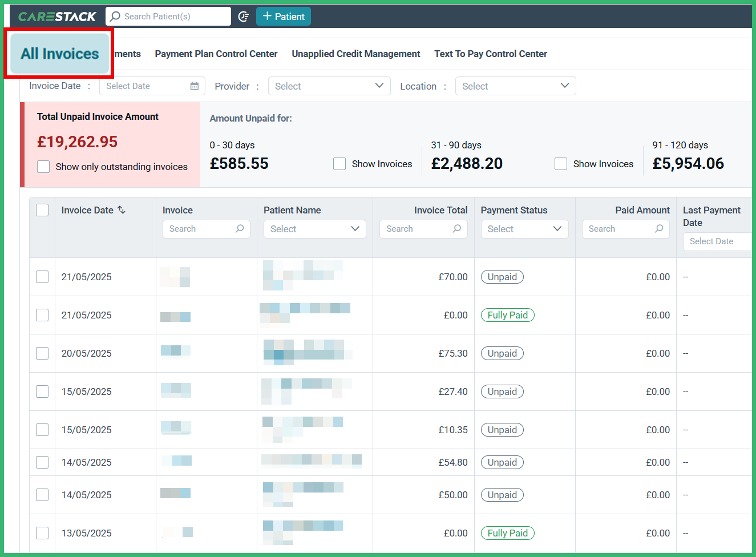The image size is (756, 557).
Task: Check Show Invoices for 0-30 days
Action: pos(339,164)
